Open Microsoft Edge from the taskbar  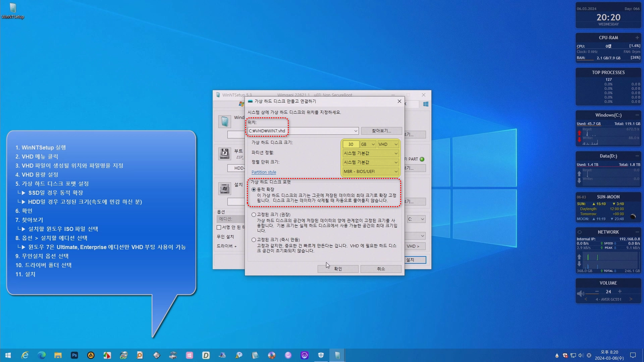(42, 355)
